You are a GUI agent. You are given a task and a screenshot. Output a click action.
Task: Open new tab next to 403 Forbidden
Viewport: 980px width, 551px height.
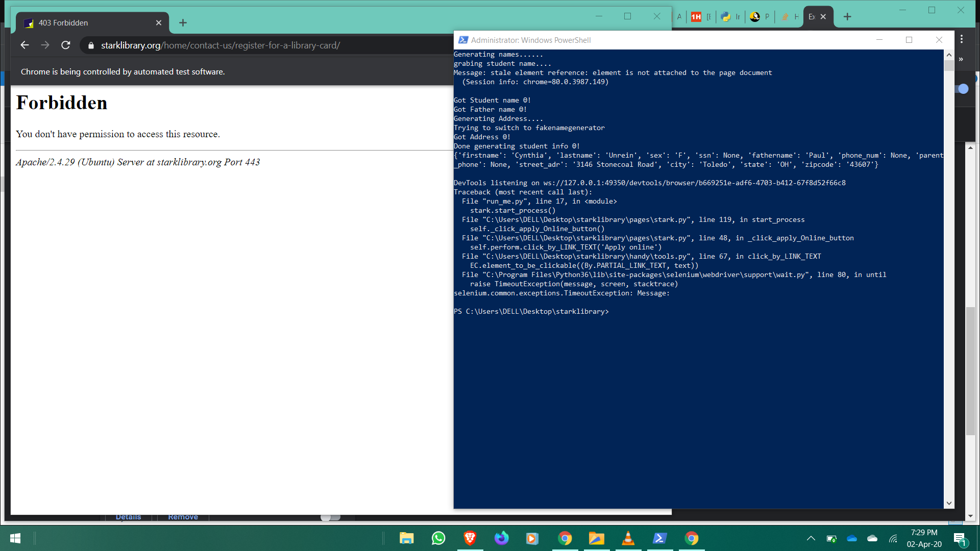coord(183,23)
